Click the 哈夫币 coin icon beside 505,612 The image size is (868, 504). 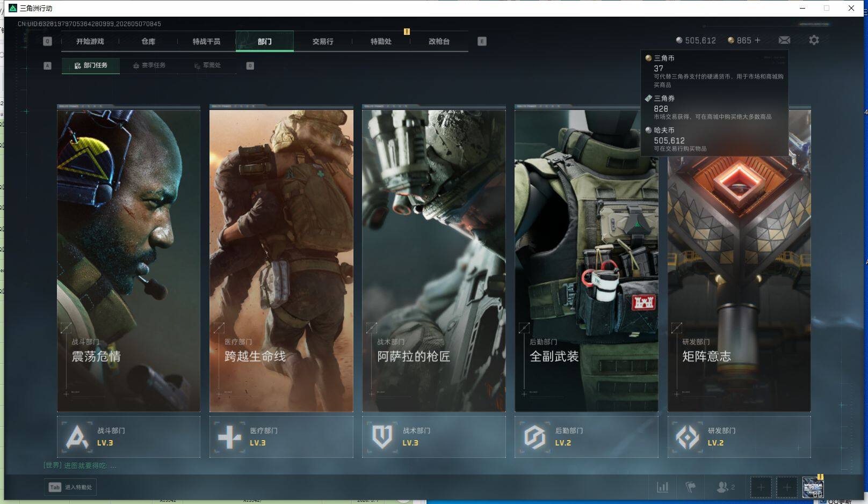[x=679, y=40]
